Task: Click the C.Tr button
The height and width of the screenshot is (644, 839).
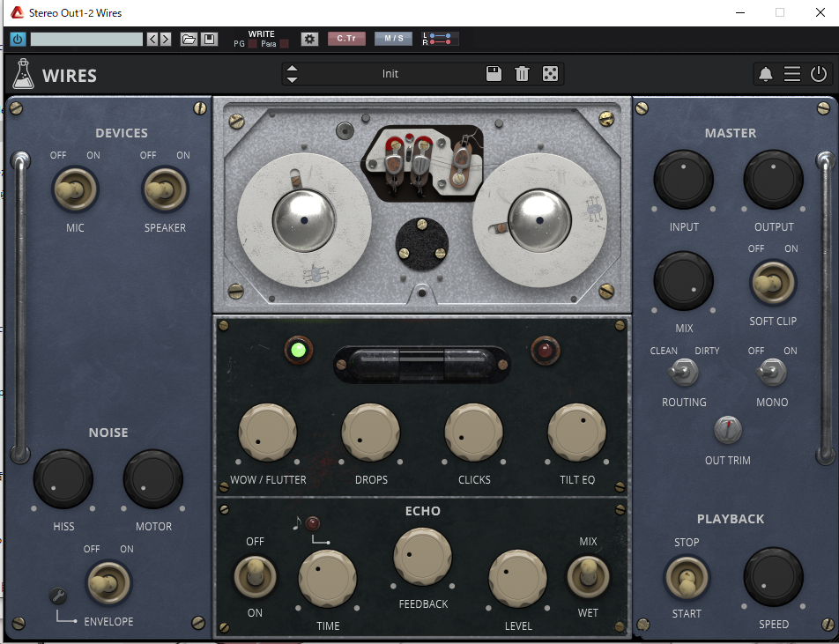Action: click(346, 39)
